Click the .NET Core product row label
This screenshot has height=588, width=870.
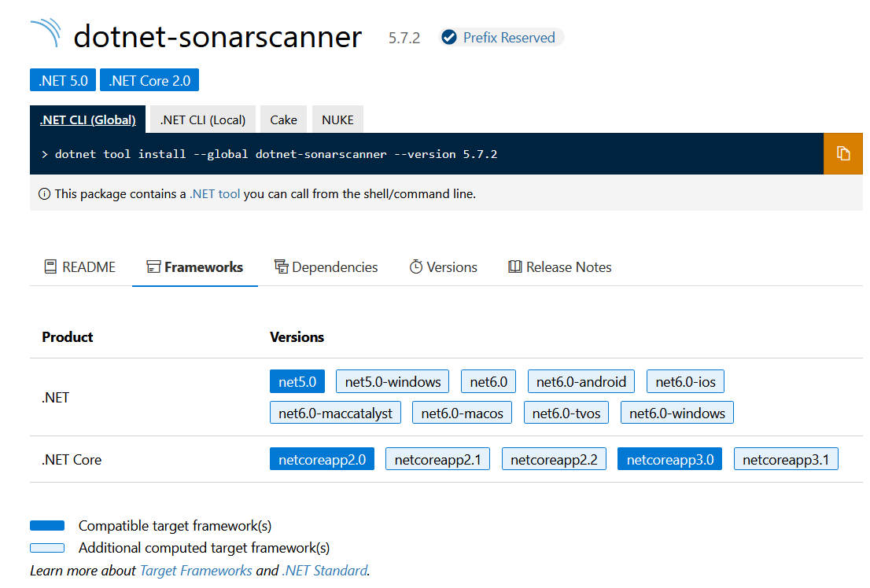tap(72, 459)
